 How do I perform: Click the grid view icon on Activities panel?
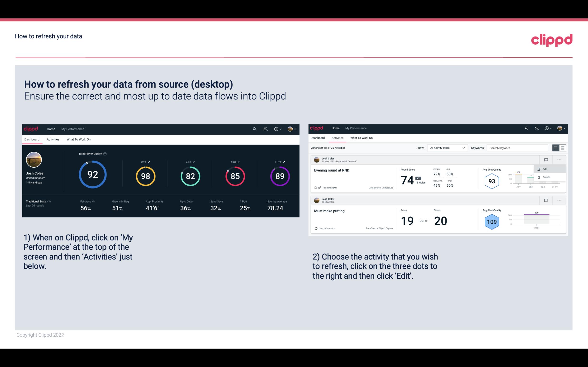[x=562, y=148]
